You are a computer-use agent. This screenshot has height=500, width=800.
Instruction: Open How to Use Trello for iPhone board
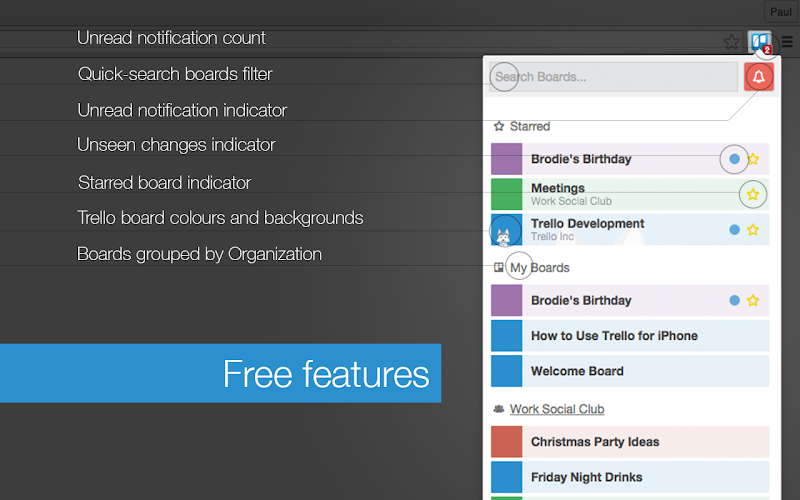(x=630, y=336)
